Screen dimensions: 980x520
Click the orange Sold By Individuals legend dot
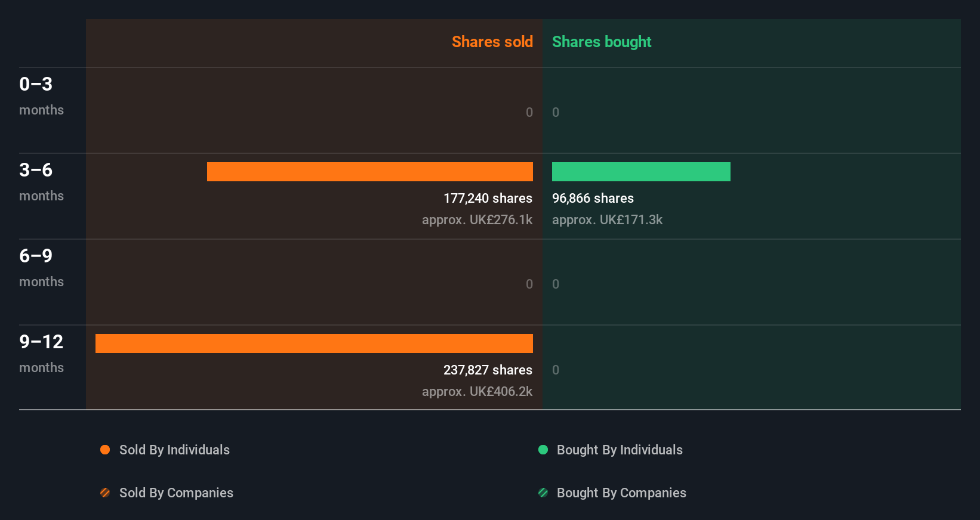105,450
